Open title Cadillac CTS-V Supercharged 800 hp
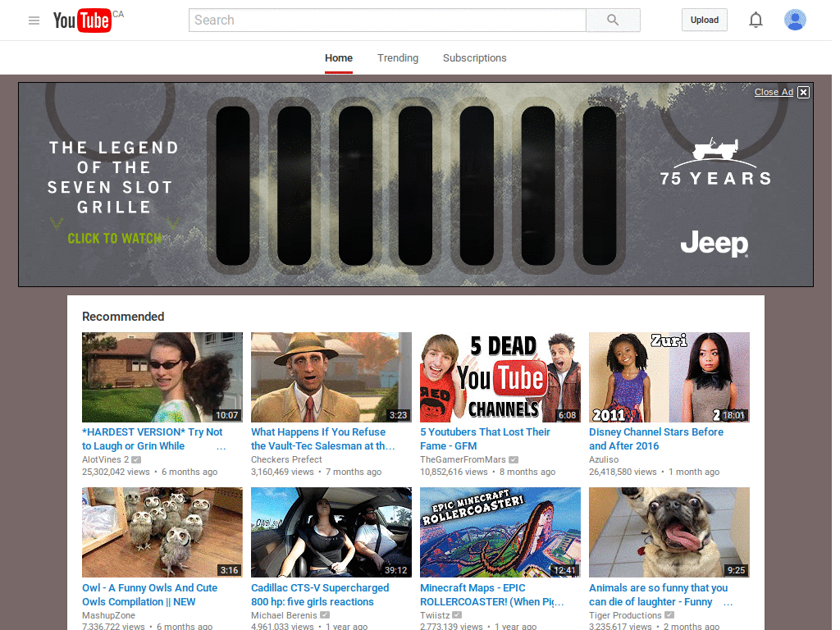This screenshot has height=630, width=840. point(320,595)
